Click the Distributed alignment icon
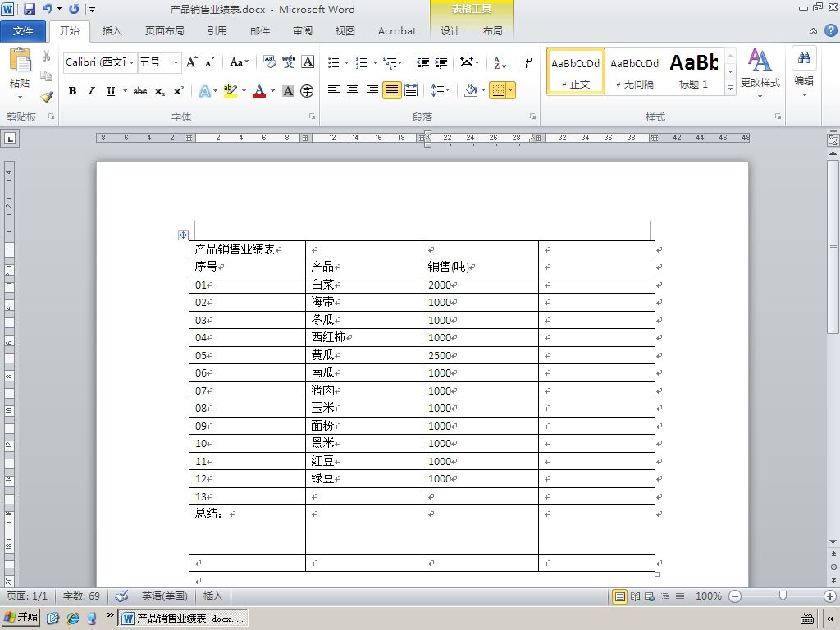 (x=411, y=90)
